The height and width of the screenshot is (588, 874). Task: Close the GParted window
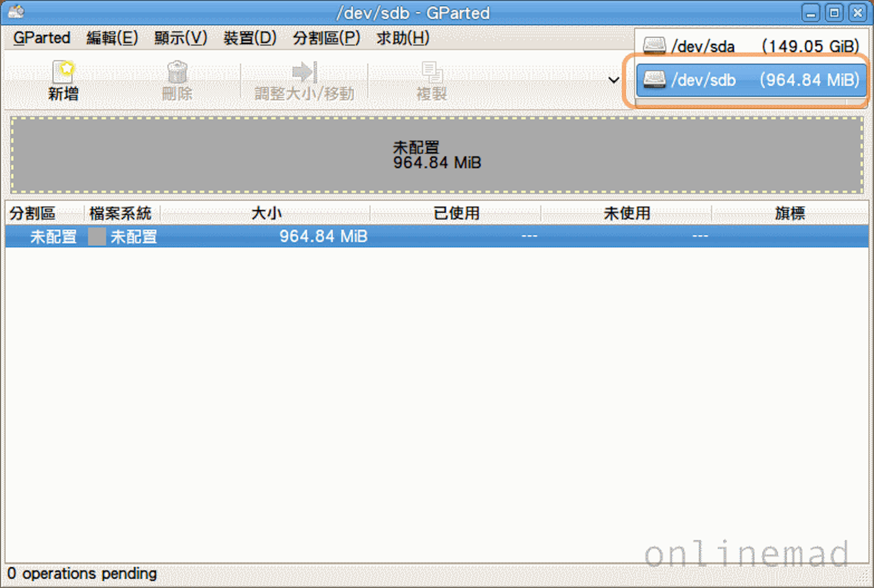coord(858,13)
